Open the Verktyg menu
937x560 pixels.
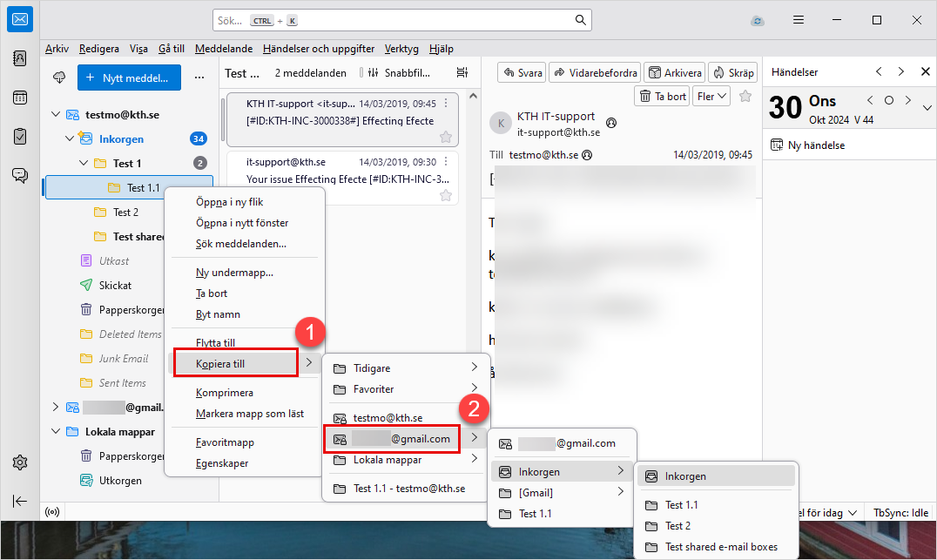tap(401, 49)
